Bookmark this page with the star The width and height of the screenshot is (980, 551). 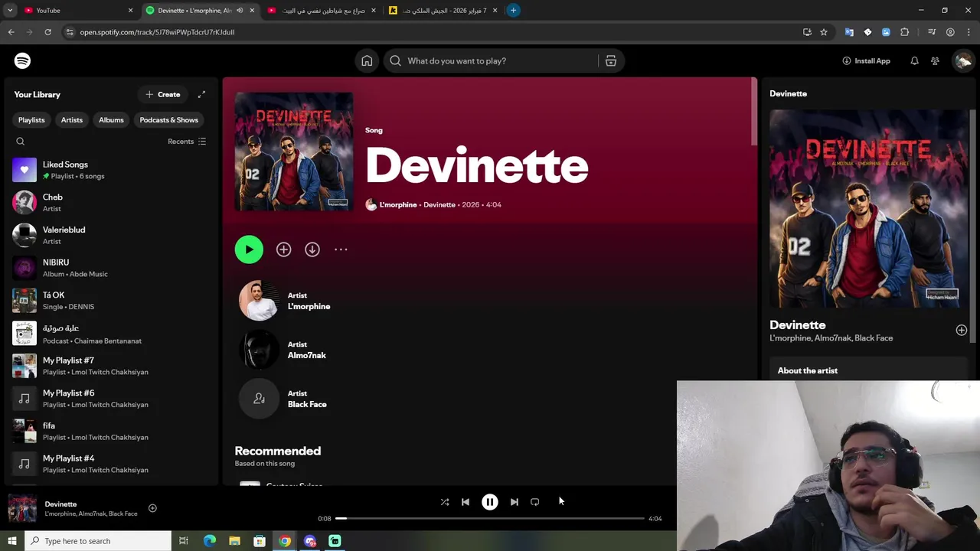click(x=824, y=32)
